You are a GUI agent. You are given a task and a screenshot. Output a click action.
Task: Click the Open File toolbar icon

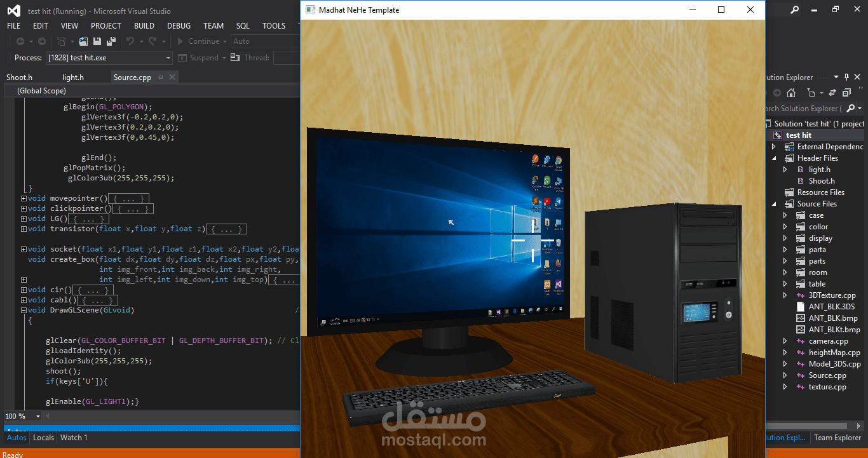click(83, 41)
